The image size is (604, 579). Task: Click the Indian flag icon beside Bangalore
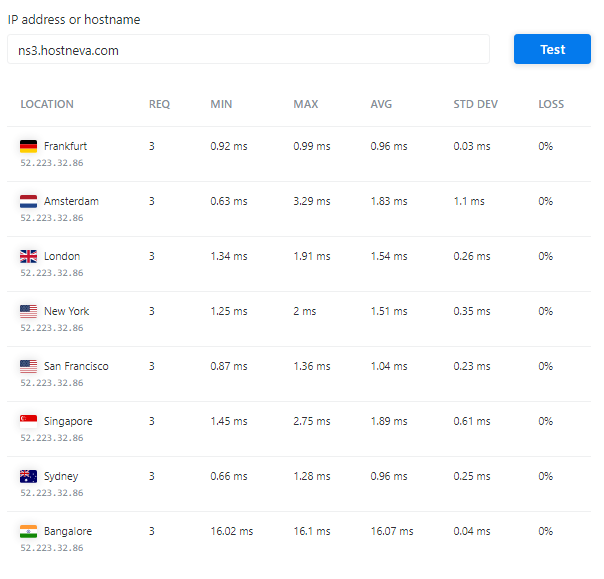pyautogui.click(x=29, y=532)
